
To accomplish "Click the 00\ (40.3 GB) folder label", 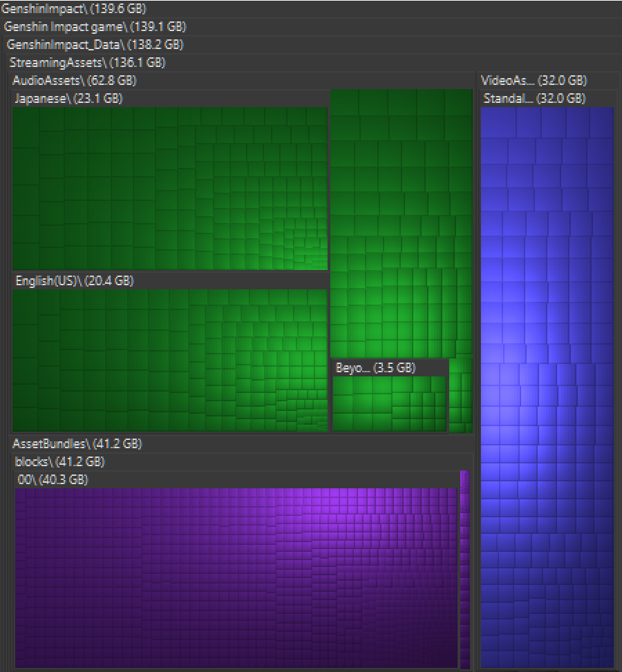I will 53,479.
